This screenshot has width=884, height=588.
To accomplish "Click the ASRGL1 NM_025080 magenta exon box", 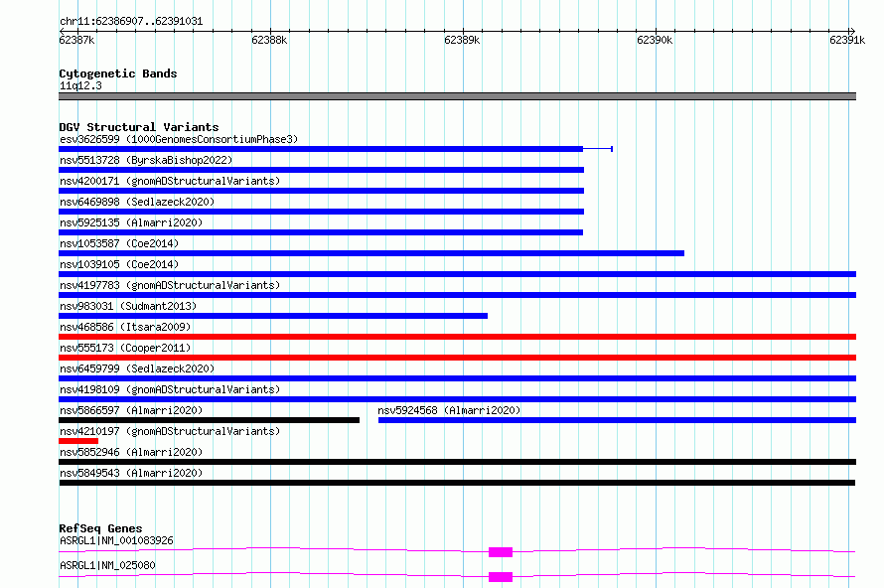I will click(501, 577).
